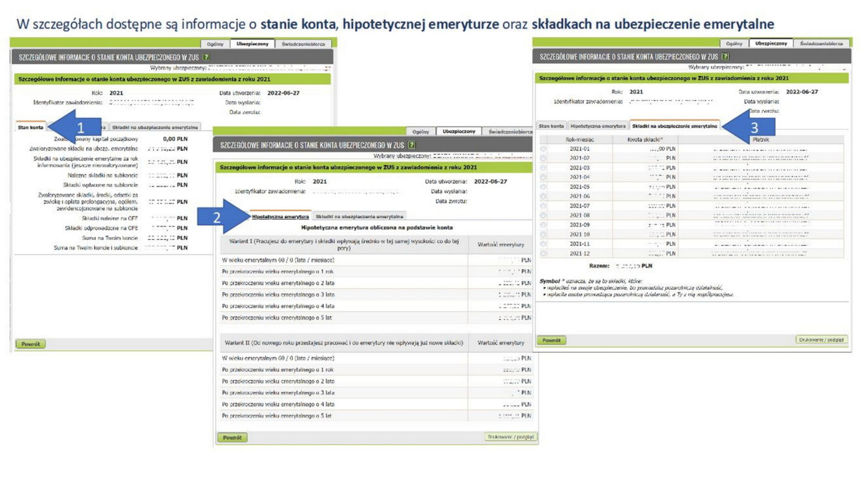Open Świadczeniobiorca tab in the payments-table window
Image resolution: width=868 pixels, height=495 pixels.
(x=822, y=44)
